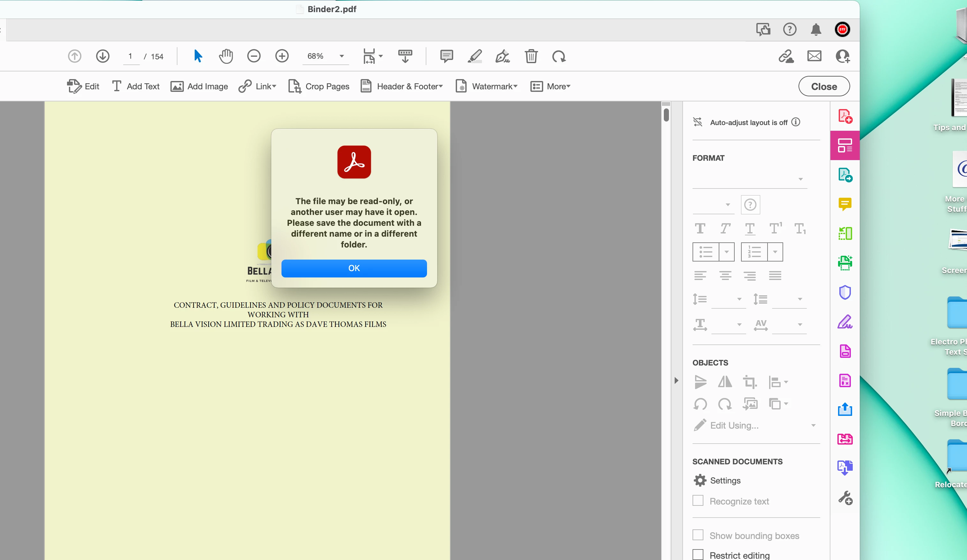The image size is (967, 560).
Task: Click the next page down arrow
Action: pyautogui.click(x=102, y=56)
